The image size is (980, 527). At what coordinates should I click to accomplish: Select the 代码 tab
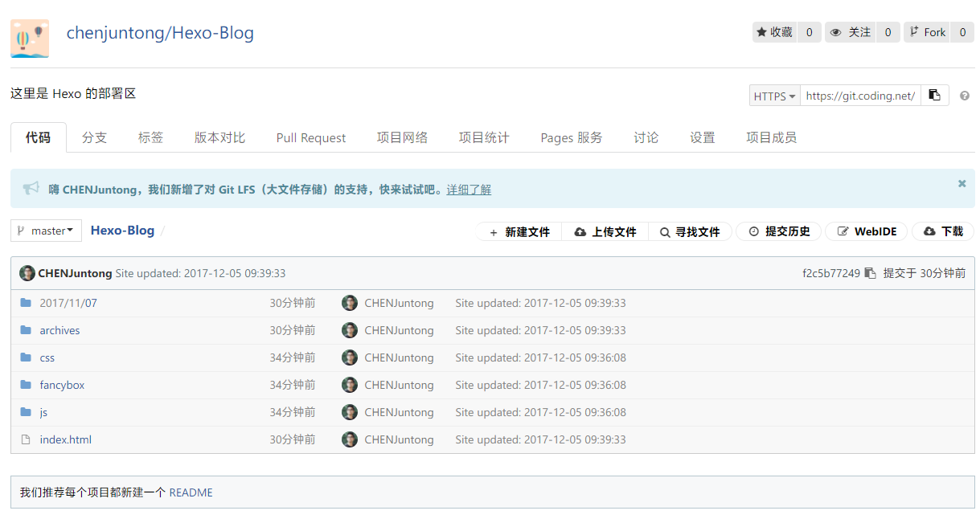coord(38,137)
